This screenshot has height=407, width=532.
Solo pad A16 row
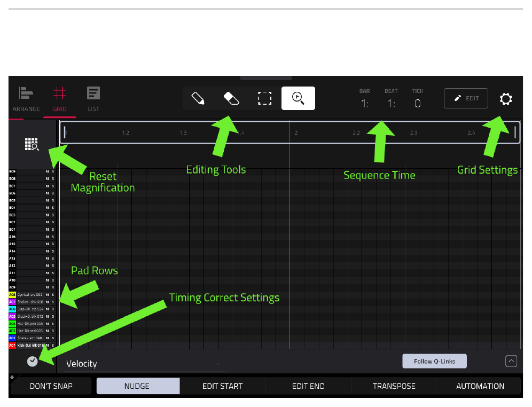[x=53, y=237]
